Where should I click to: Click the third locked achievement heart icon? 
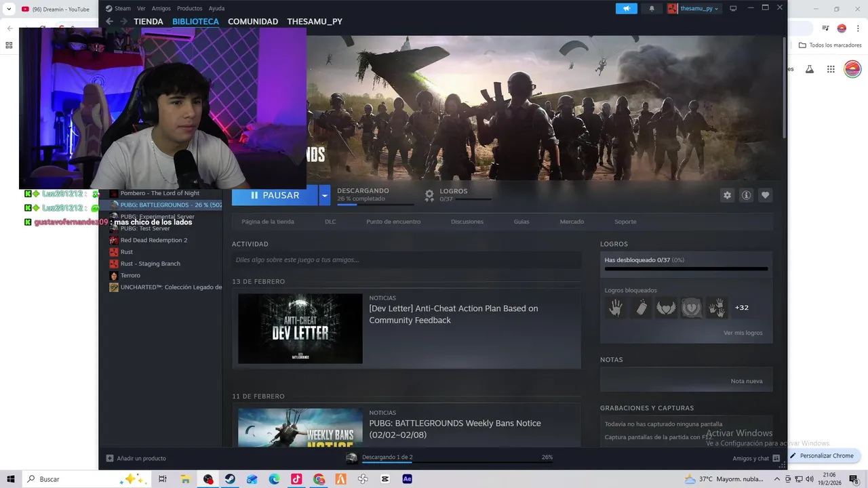tap(666, 308)
